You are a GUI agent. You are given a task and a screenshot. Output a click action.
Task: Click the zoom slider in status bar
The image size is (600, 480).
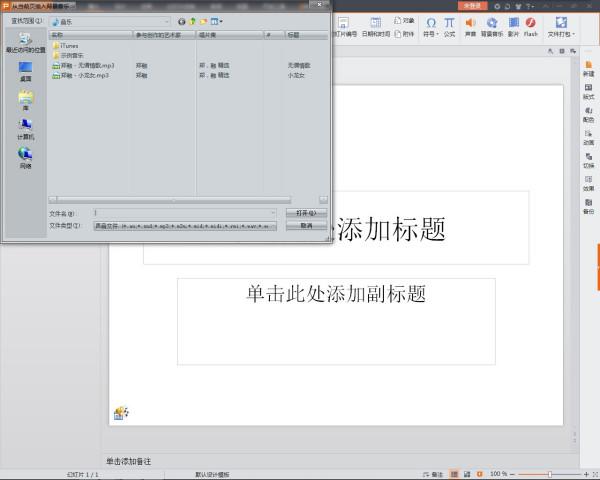point(549,473)
